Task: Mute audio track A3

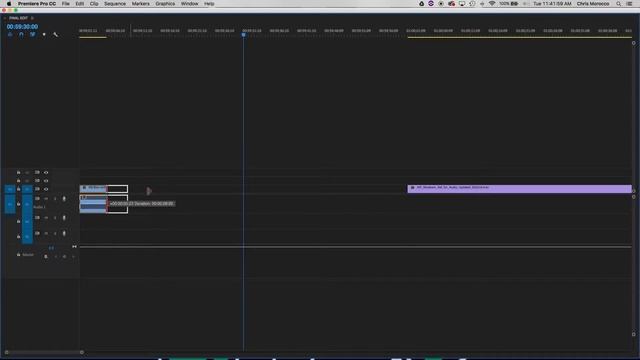Action: point(46,233)
